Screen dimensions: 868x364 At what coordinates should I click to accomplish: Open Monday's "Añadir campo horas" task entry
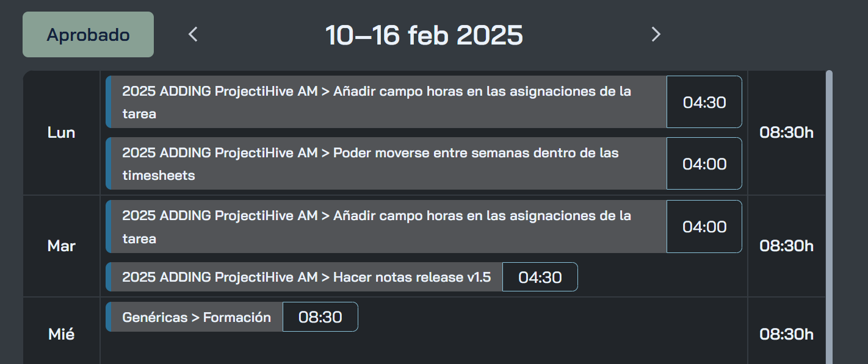click(386, 102)
